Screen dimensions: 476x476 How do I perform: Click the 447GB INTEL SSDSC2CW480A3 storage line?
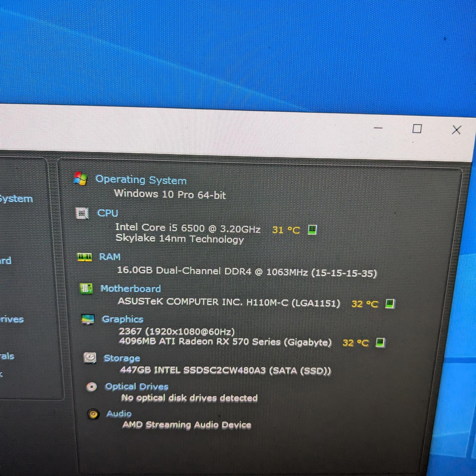[x=225, y=370]
